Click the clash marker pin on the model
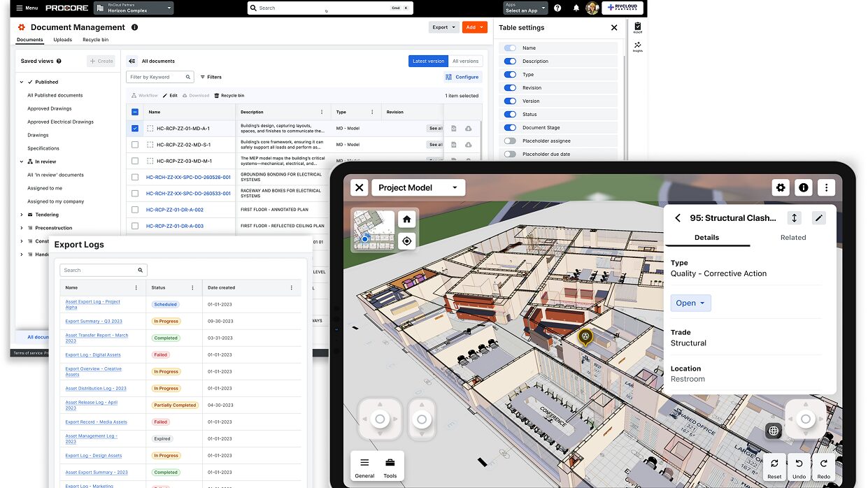 (x=585, y=337)
